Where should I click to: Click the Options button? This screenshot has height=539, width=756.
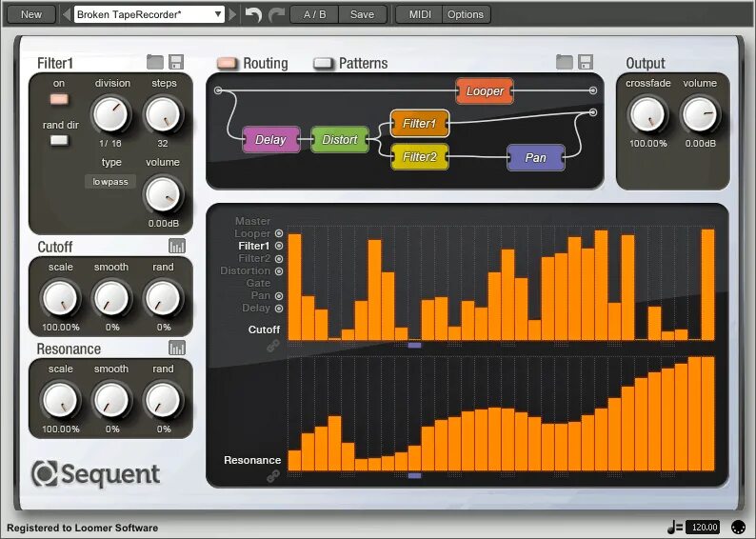[466, 14]
